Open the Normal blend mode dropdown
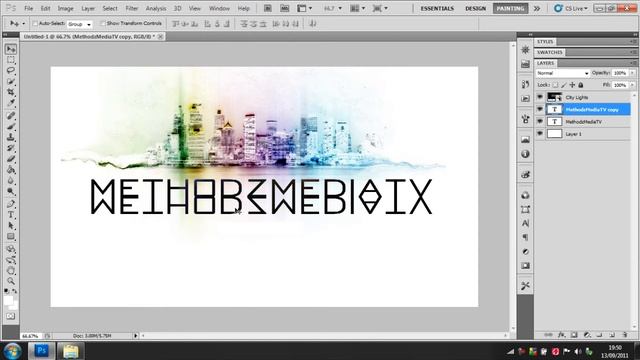Screen dimensions: 640x360 pos(562,73)
